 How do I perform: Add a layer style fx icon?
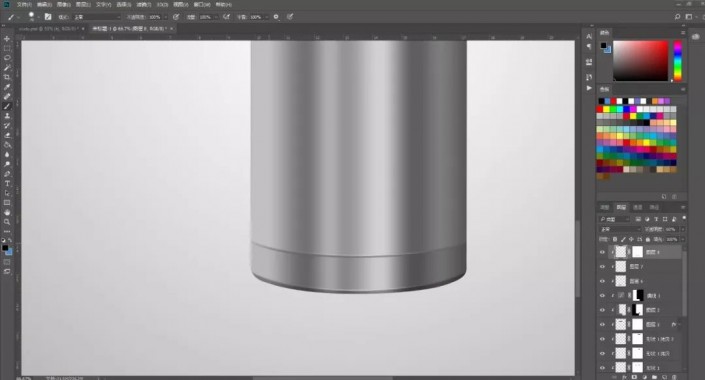(624, 377)
